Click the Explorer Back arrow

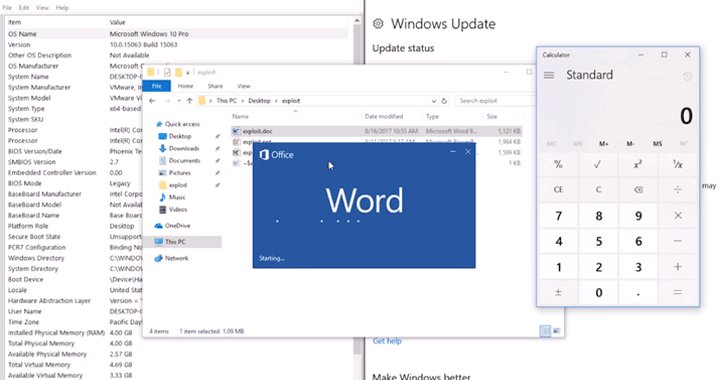(x=152, y=101)
